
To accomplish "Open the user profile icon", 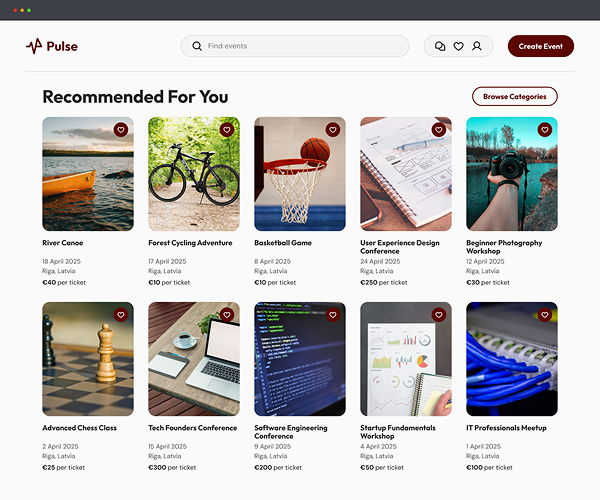I will 477,46.
